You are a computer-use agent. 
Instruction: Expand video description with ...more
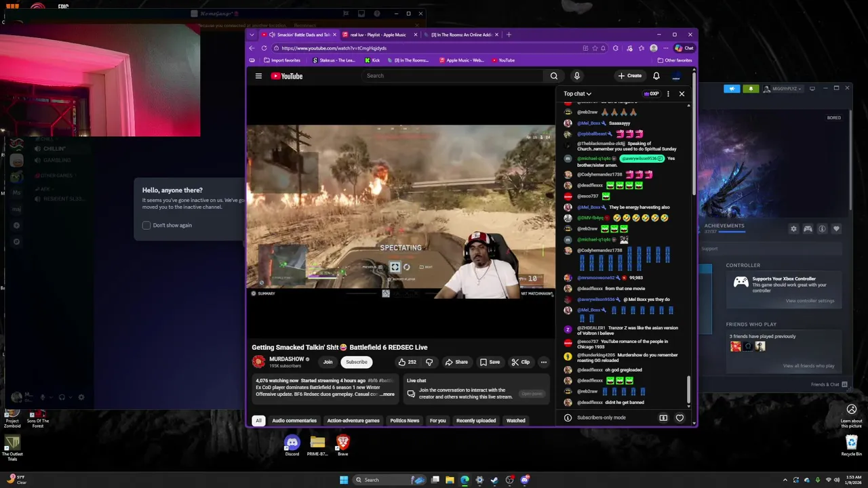point(387,394)
